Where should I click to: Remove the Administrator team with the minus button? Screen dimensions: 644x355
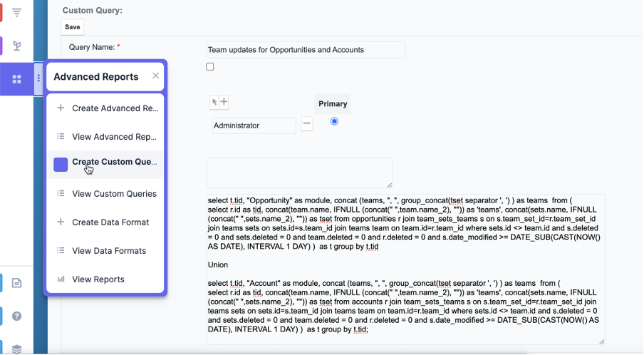pos(307,123)
